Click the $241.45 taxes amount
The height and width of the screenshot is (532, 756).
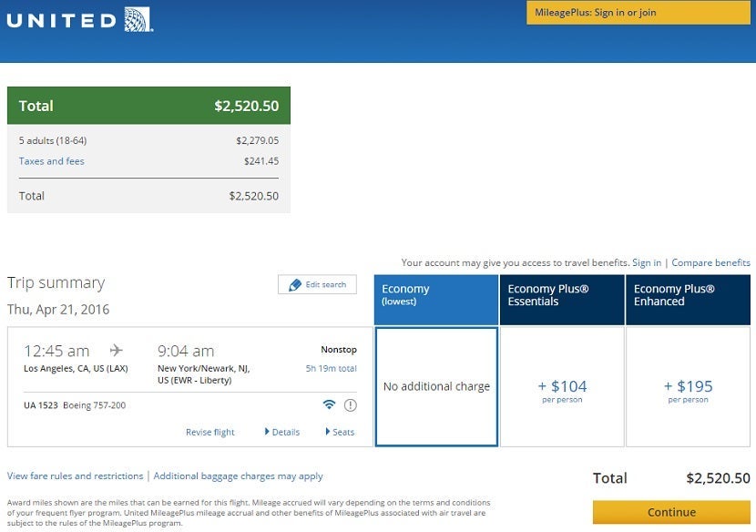click(x=261, y=161)
